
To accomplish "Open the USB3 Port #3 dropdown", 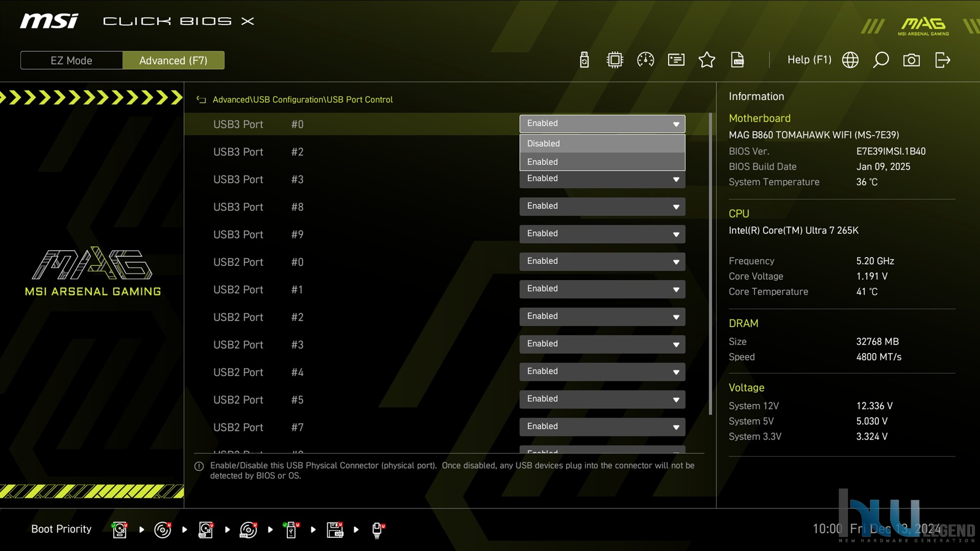I will point(602,180).
